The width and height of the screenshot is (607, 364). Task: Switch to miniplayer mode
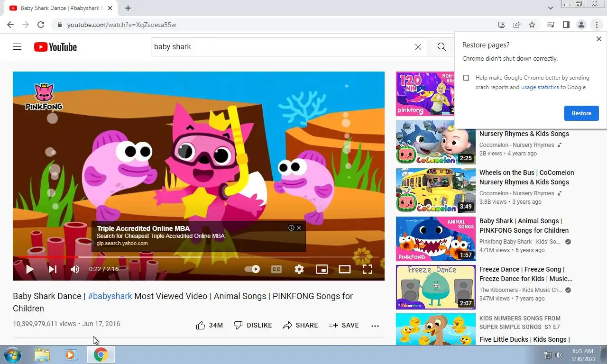point(322,269)
